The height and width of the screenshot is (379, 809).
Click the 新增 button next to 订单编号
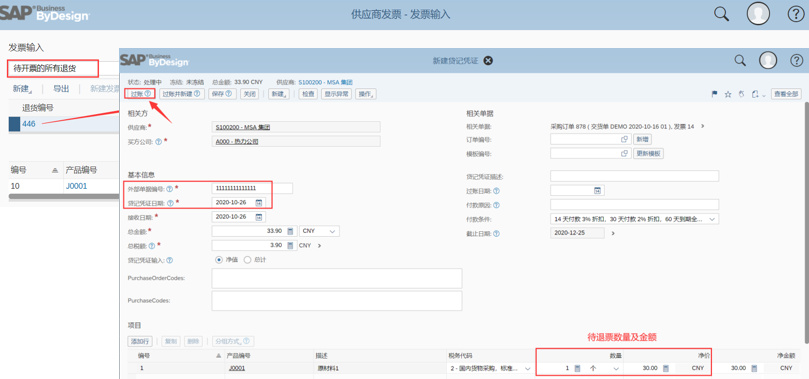tap(642, 139)
